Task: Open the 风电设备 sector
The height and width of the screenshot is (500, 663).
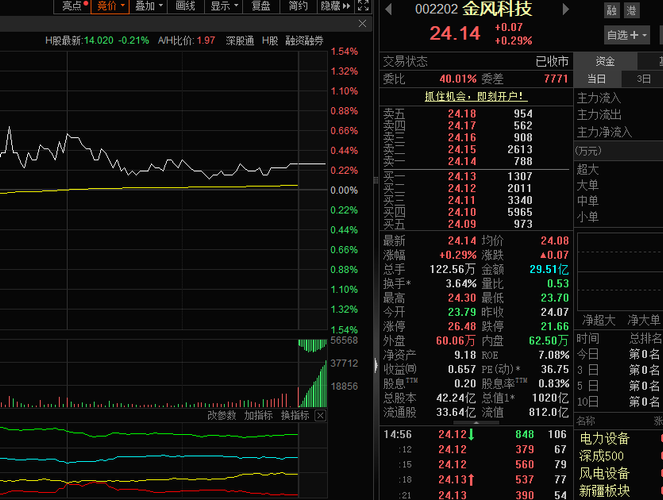Action: (x=605, y=473)
